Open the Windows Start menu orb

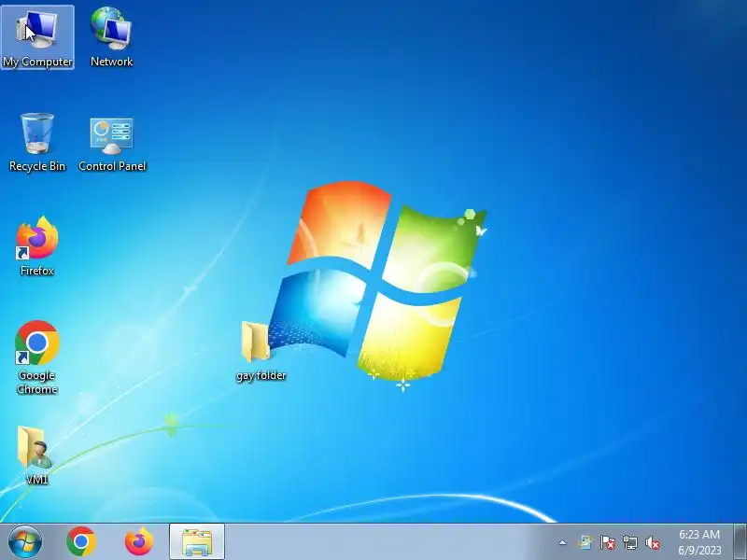(x=25, y=541)
